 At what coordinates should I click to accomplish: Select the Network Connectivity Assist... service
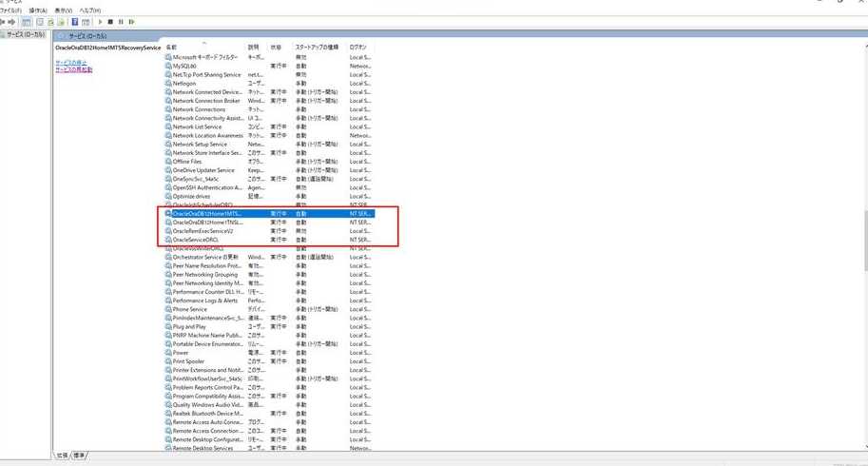pyautogui.click(x=270, y=118)
